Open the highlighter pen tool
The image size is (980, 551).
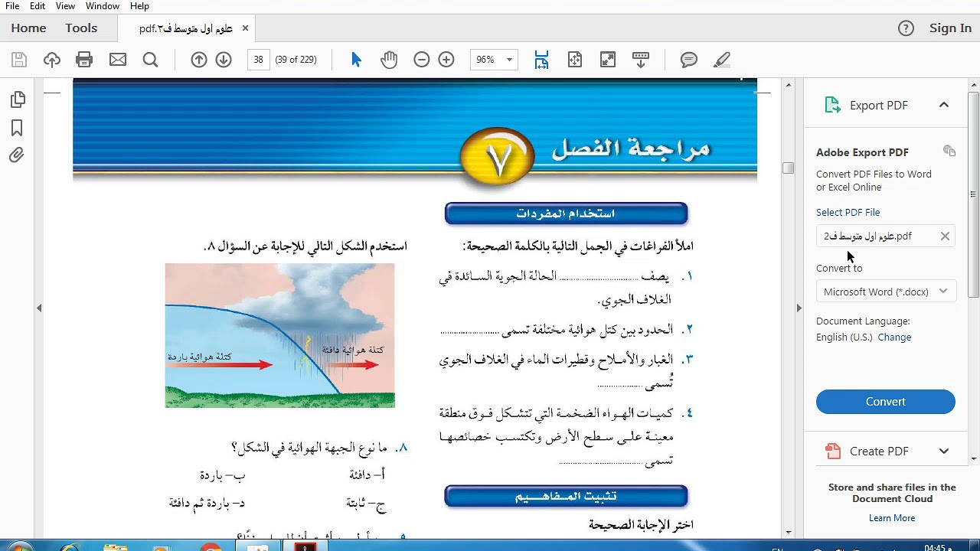[721, 60]
